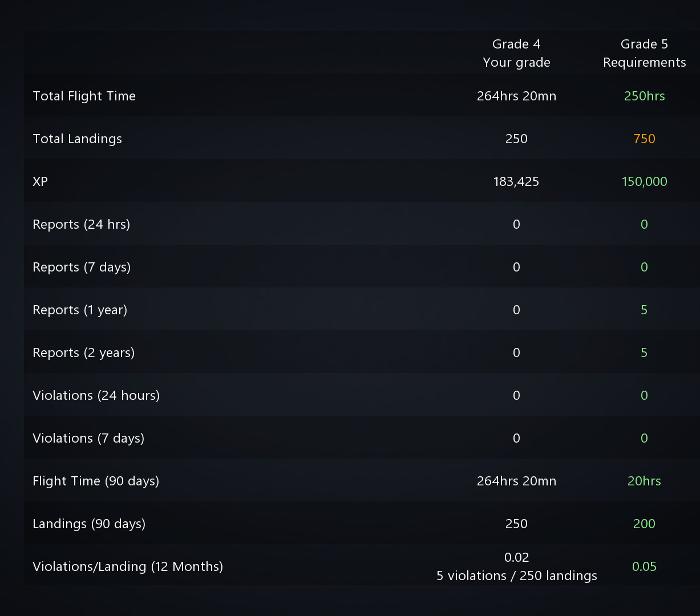Click the Violations (7 days) label
This screenshot has width=700, height=616.
click(x=88, y=438)
